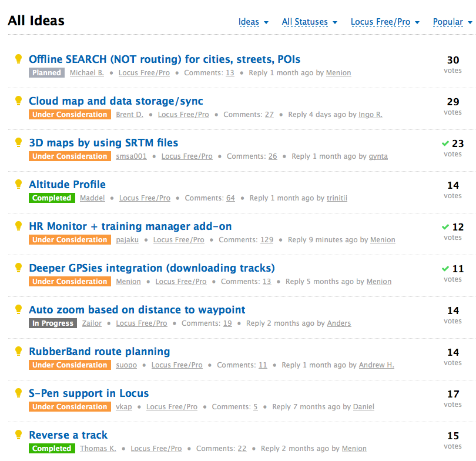
Task: Open HR Monitor + training manager add-on idea
Action: (x=130, y=226)
